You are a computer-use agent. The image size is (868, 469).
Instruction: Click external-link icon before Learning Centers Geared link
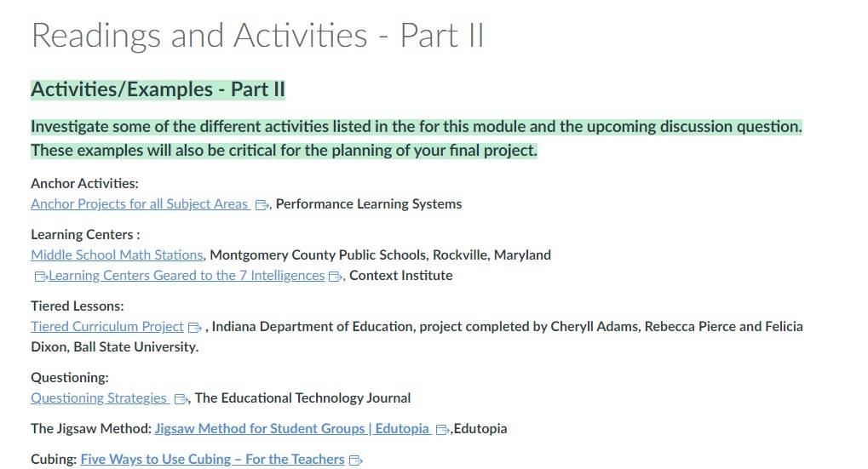click(x=41, y=276)
